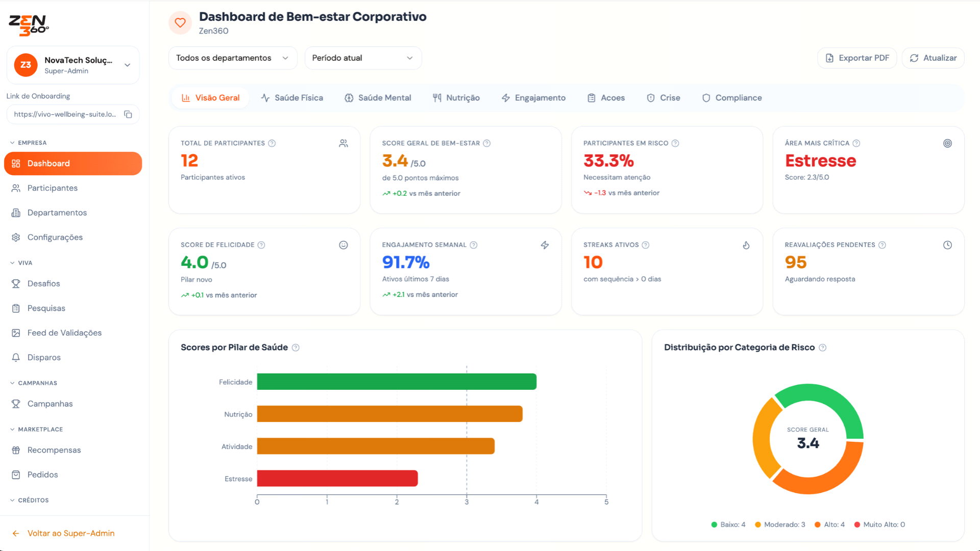
Task: Switch to the Saúde Mental tab
Action: pyautogui.click(x=378, y=98)
